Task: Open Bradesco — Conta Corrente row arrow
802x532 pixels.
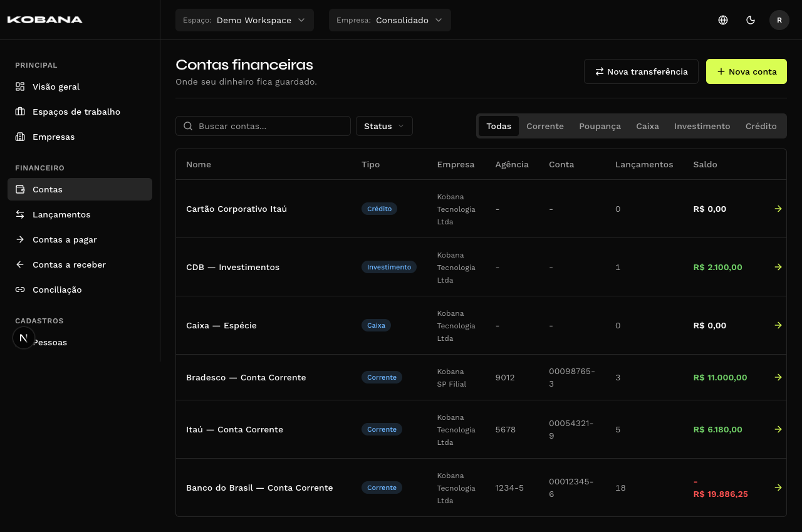Action: (778, 377)
